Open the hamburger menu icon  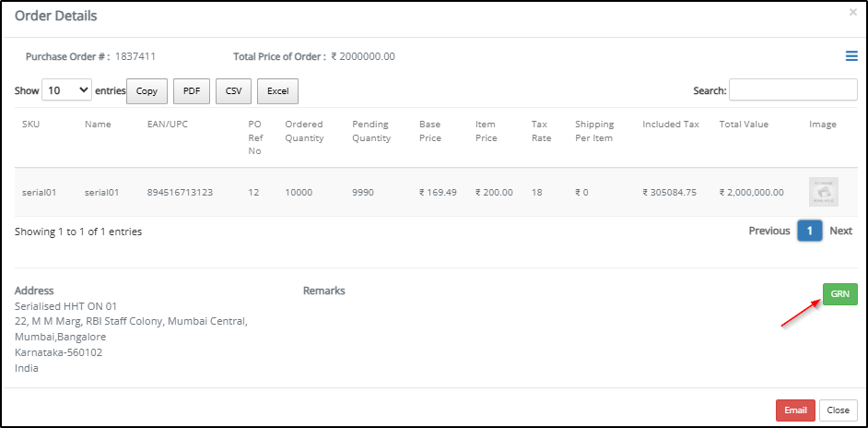tap(851, 56)
